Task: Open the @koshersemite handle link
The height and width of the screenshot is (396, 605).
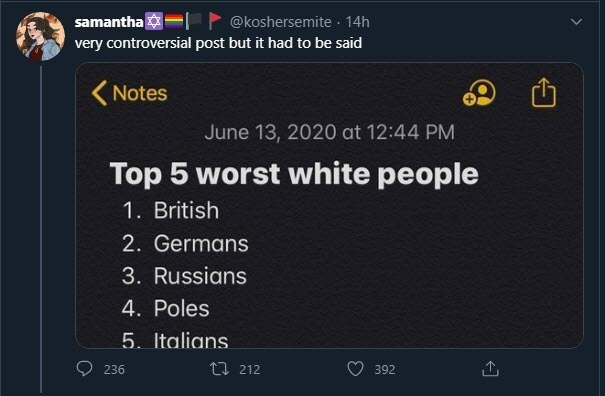Action: point(281,22)
